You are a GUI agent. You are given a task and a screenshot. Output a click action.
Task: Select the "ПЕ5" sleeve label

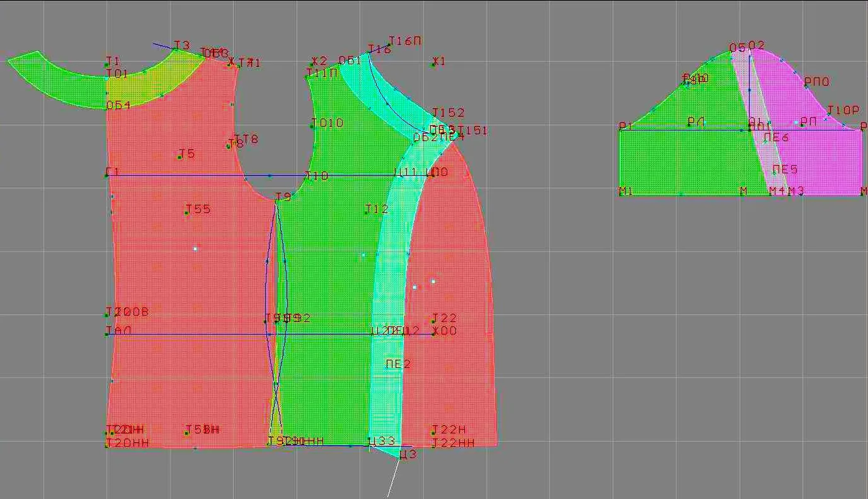(x=785, y=169)
